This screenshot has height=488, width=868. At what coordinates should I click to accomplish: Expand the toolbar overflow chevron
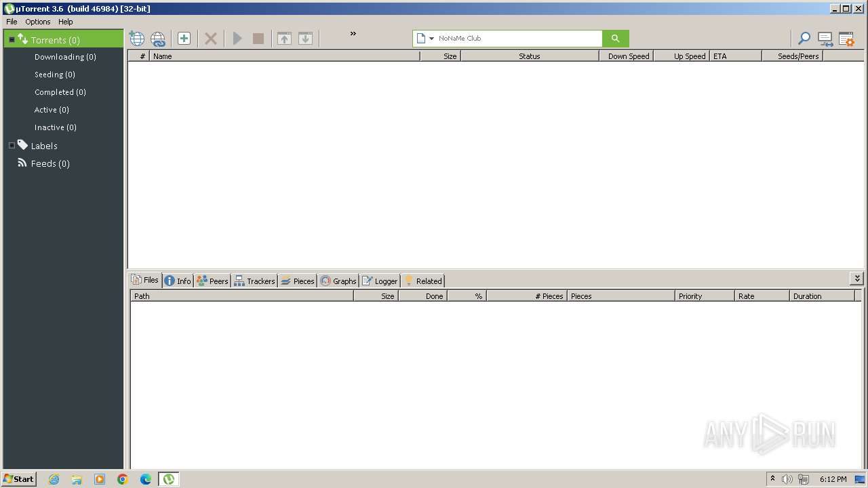pyautogui.click(x=353, y=34)
